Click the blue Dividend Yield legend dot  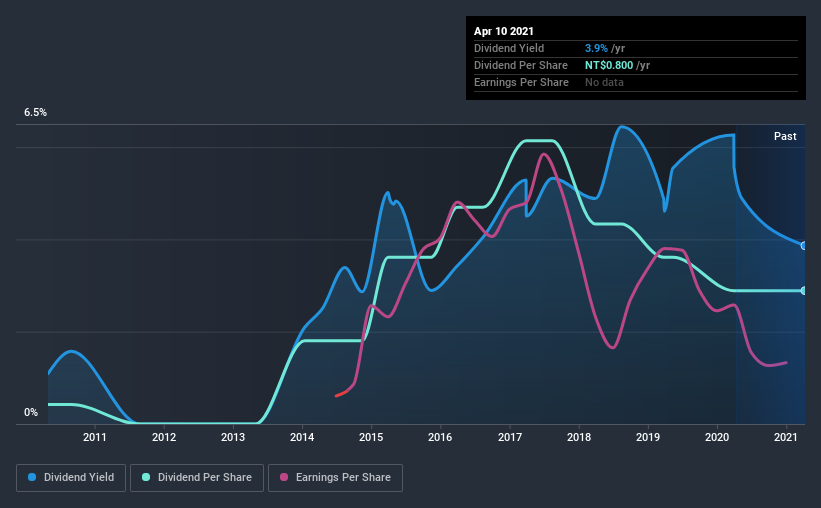[32, 477]
